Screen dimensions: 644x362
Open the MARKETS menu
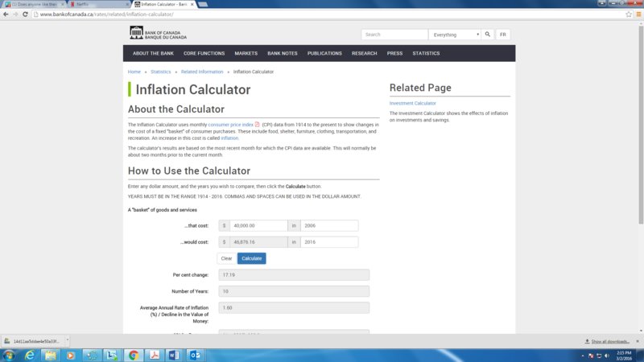pyautogui.click(x=246, y=53)
